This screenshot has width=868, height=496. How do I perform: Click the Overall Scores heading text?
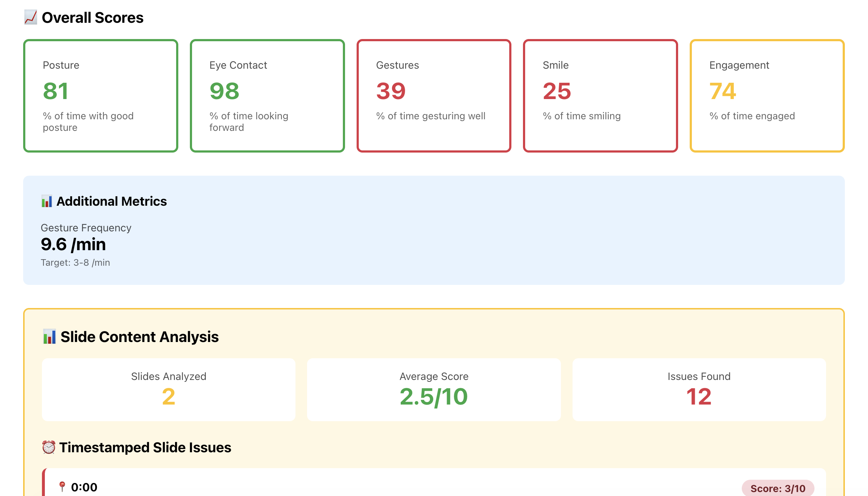93,18
